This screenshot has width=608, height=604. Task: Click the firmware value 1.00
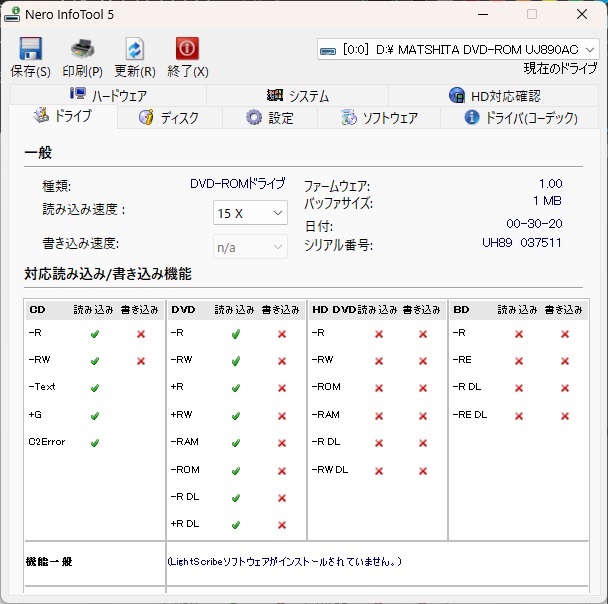(x=551, y=183)
